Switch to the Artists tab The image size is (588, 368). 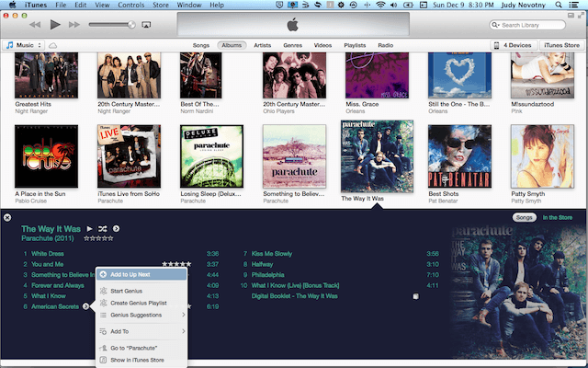262,45
